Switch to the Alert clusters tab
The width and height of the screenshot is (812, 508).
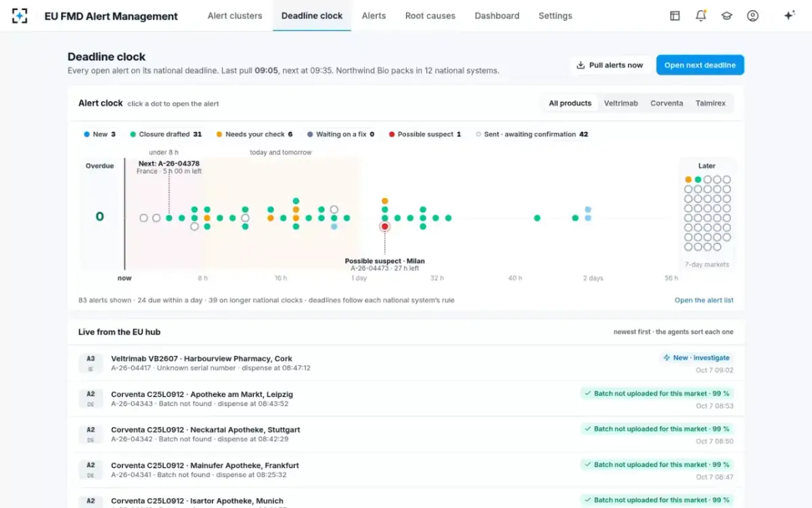coord(235,16)
